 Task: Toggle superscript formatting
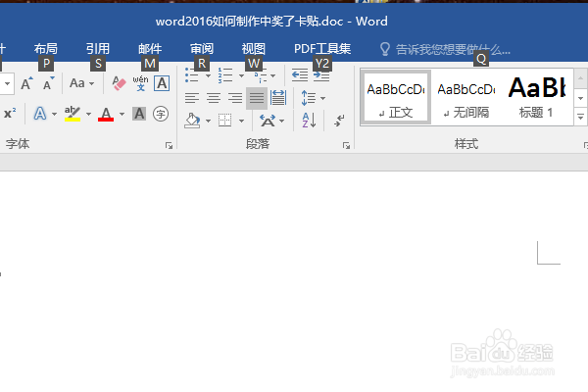tap(10, 114)
